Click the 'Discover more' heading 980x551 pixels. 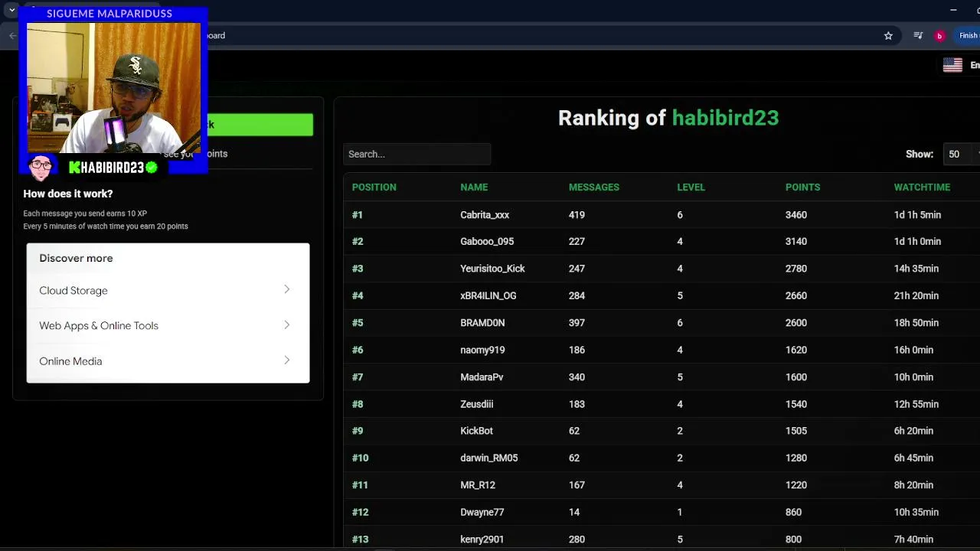[x=76, y=258]
